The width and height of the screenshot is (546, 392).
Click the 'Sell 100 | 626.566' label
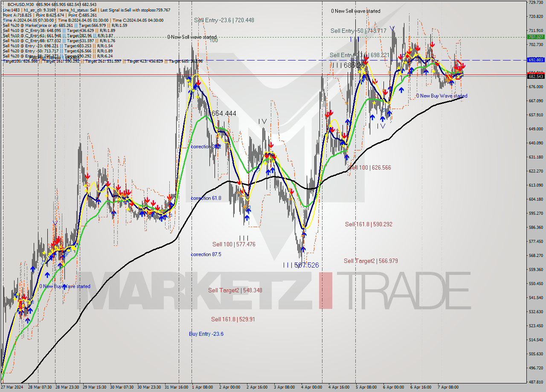369,167
